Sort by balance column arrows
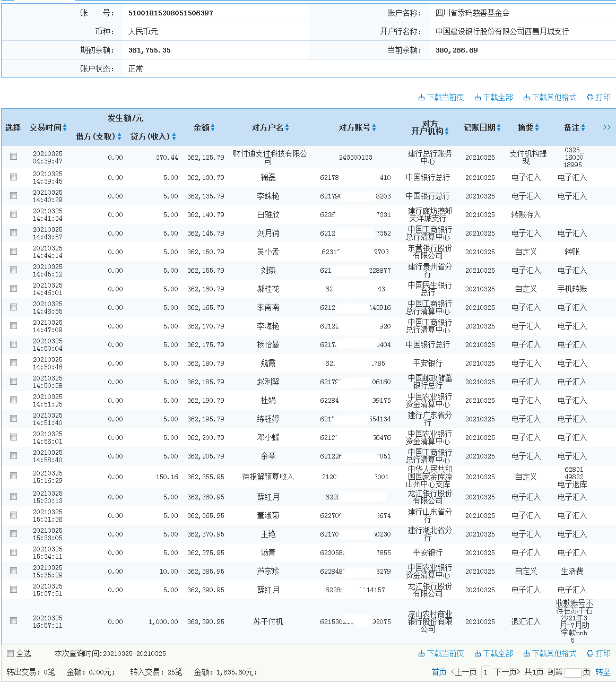The image size is (616, 683). (213, 128)
